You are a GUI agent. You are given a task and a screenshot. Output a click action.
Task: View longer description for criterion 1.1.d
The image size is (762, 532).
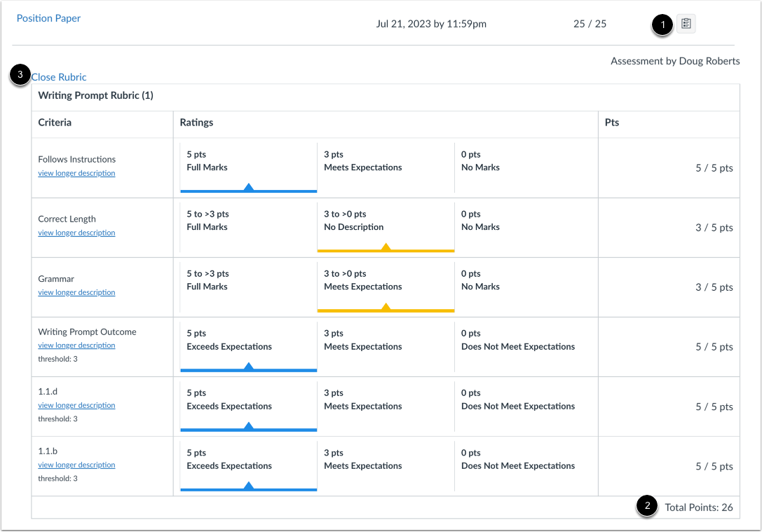[76, 404]
